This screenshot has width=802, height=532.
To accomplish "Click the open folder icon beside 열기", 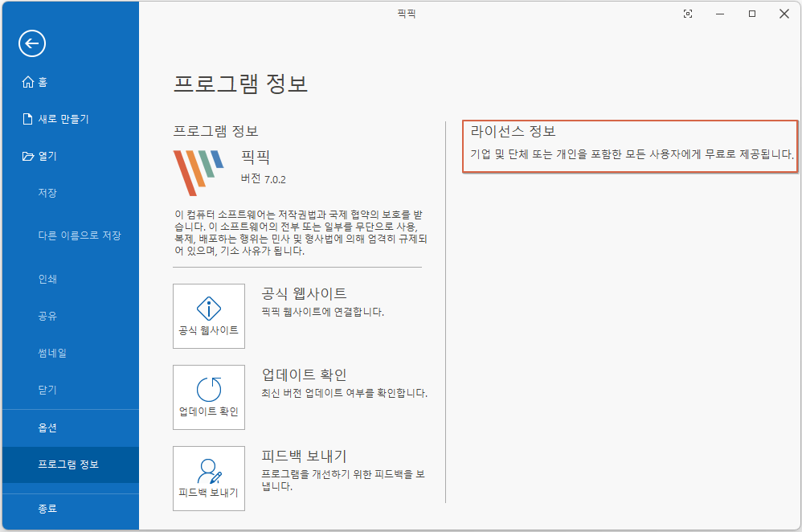I will [28, 156].
